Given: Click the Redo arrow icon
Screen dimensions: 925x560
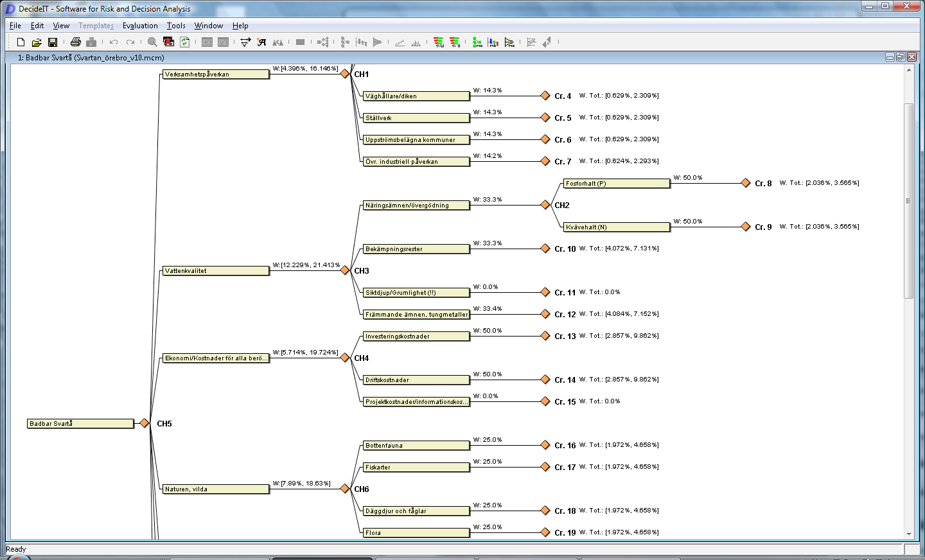Looking at the screenshot, I should [x=130, y=42].
